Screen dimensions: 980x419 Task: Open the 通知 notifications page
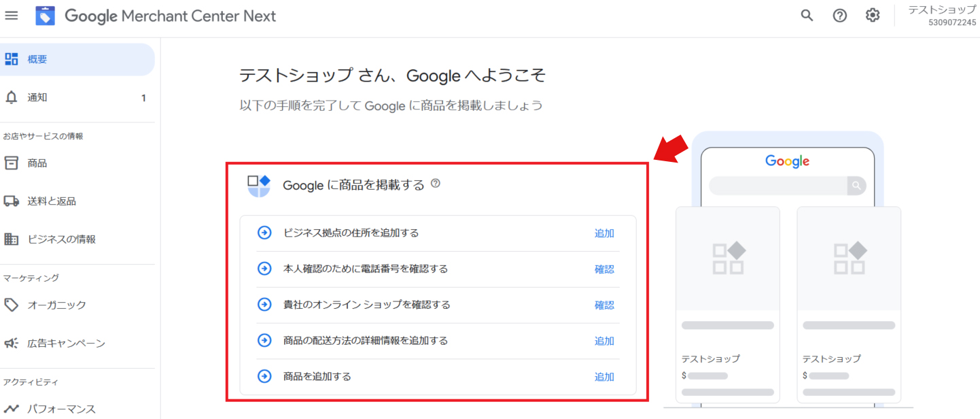click(77, 97)
